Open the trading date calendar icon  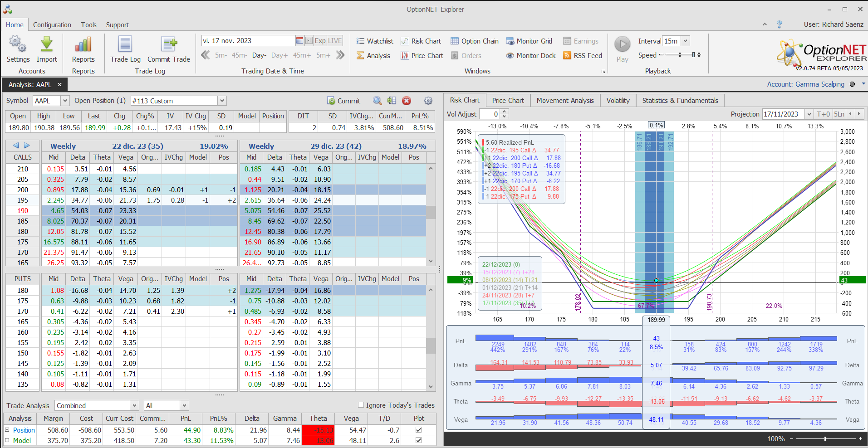tap(299, 41)
